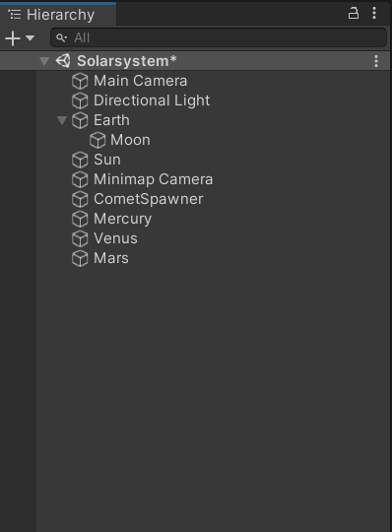The width and height of the screenshot is (392, 532).
Task: Focus the Hierarchy search field showing All
Action: click(x=219, y=37)
